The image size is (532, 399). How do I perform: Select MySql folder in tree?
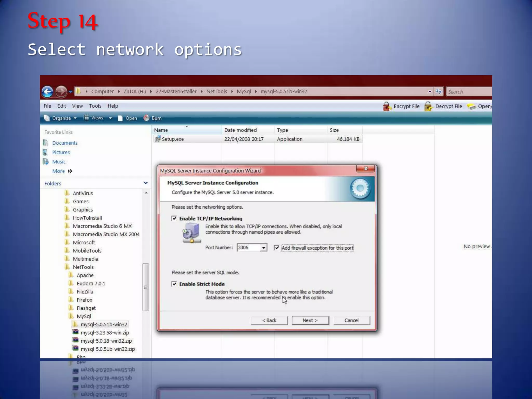click(84, 316)
